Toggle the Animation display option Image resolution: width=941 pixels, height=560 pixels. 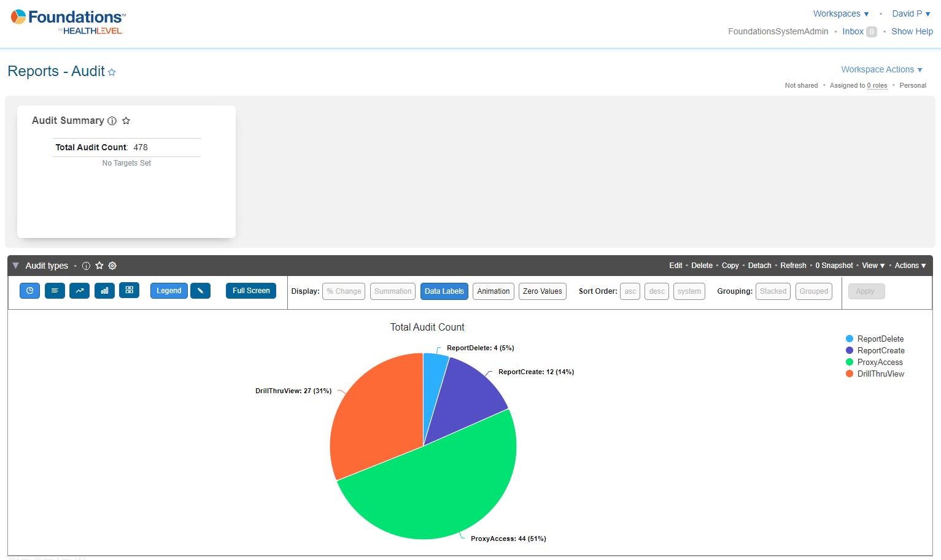point(493,291)
